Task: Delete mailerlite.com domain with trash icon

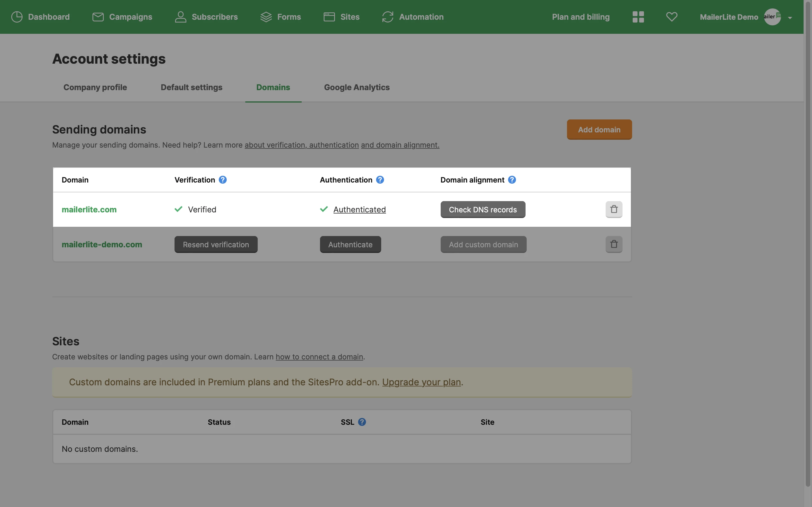Action: click(x=614, y=209)
